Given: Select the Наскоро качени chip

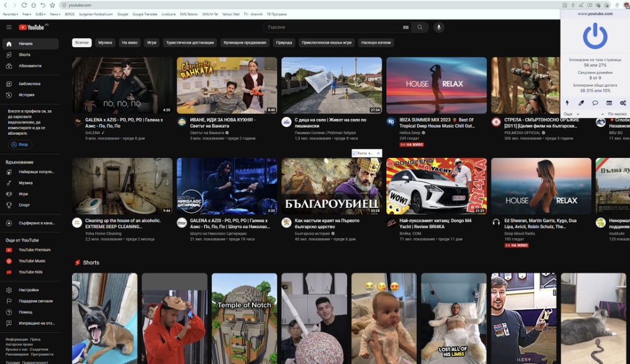Looking at the screenshot, I should pos(375,43).
